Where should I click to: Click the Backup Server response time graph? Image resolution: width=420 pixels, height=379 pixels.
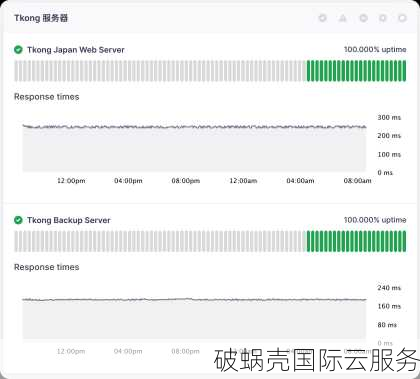194,318
